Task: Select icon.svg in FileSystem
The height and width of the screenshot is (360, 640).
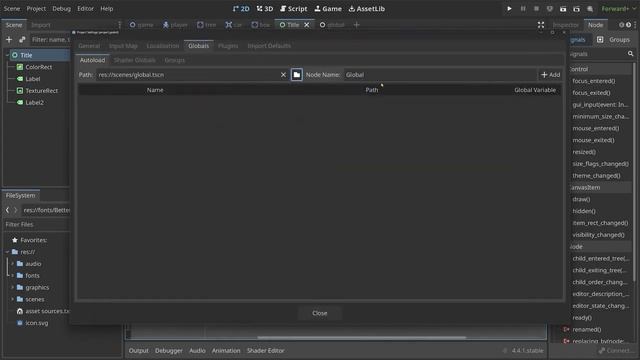Action: click(x=33, y=323)
